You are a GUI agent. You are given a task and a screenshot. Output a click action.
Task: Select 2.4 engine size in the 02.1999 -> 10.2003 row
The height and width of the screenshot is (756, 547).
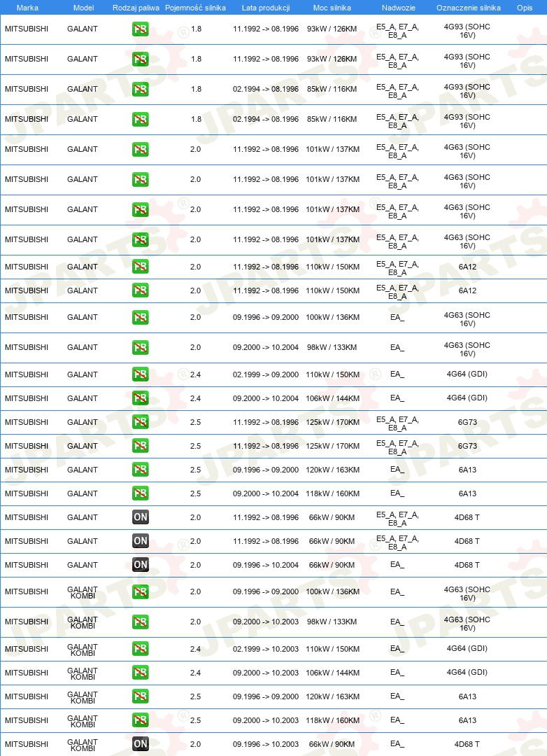[195, 649]
